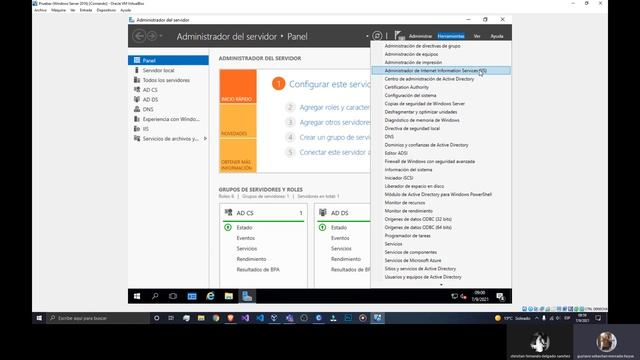This screenshot has width=640, height=360.
Task: Open the Ver menu in Server Manager
Action: pos(477,36)
